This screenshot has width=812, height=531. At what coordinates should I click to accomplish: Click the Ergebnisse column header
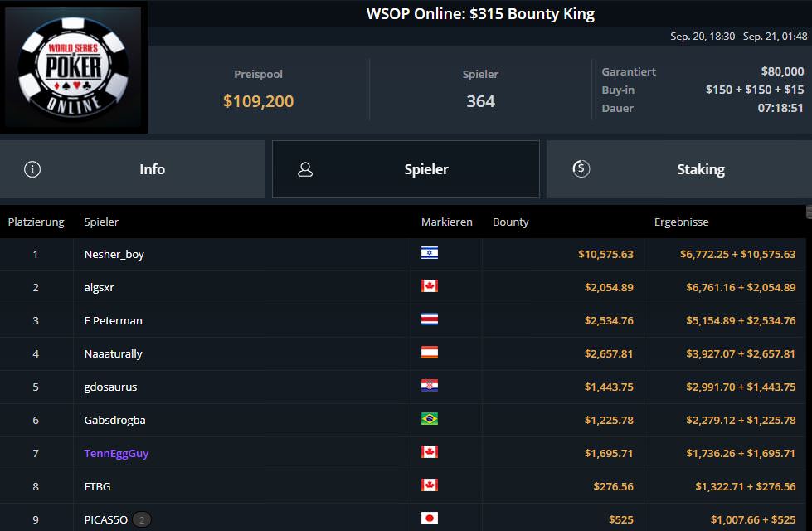[681, 222]
